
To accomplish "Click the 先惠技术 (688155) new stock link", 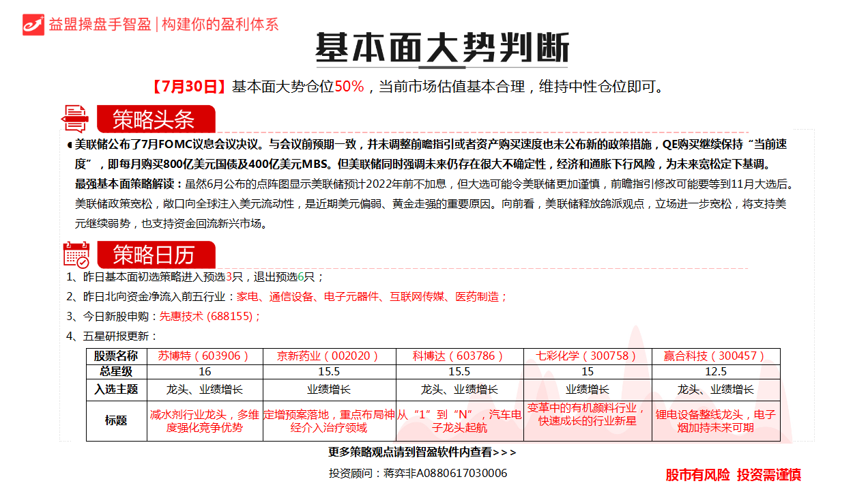I will coord(209,317).
